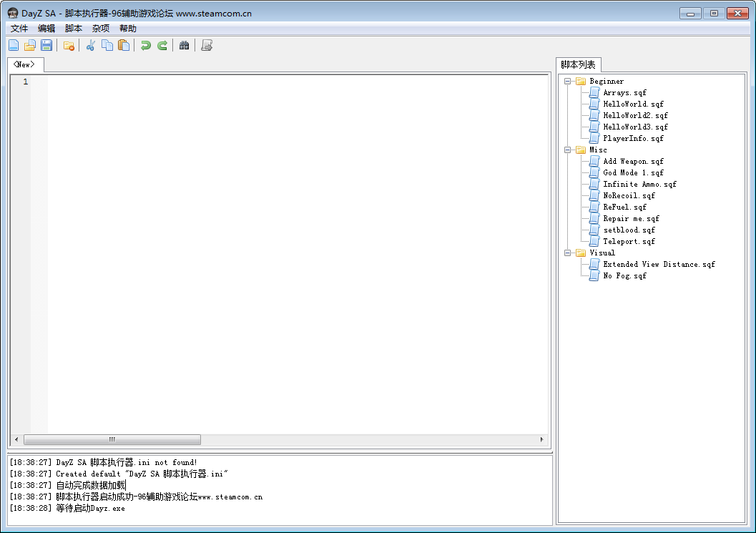Select Extended View Distance.sqf script
The width and height of the screenshot is (756, 533).
pyautogui.click(x=659, y=264)
